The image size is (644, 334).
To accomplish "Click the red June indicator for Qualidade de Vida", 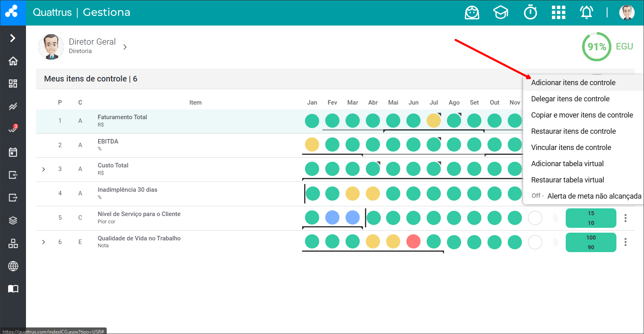I will [413, 242].
